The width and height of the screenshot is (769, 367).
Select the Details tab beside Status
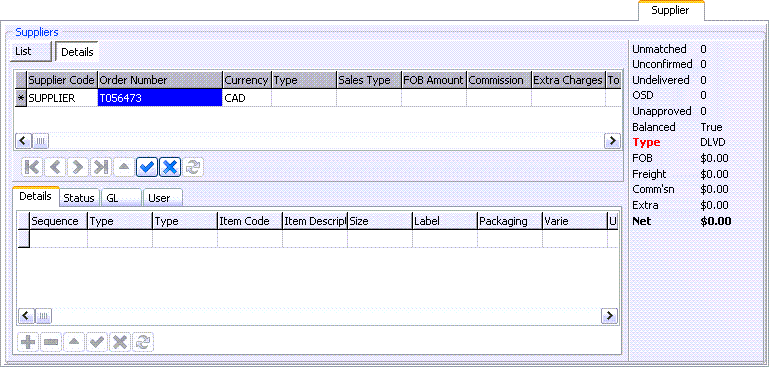click(35, 196)
